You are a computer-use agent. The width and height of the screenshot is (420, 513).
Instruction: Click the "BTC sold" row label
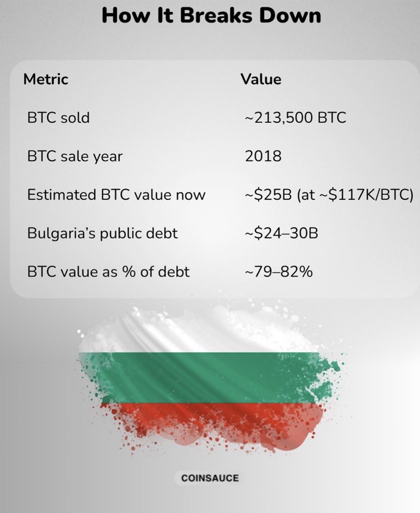[x=59, y=118]
